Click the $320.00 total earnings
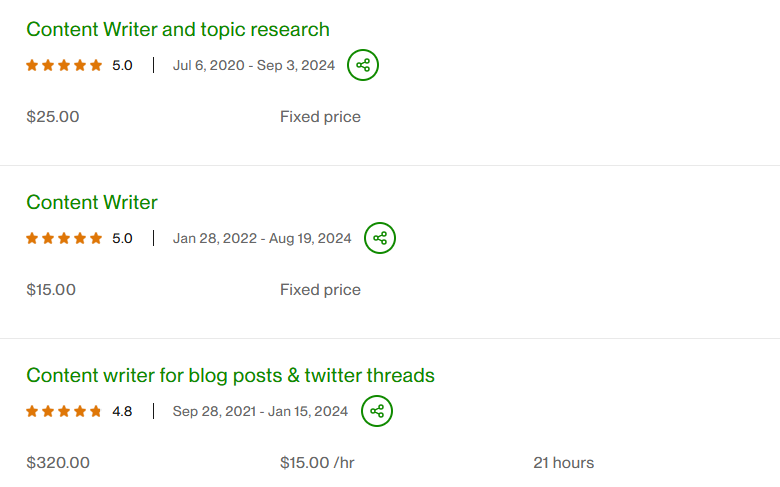Viewport: 780px width, 487px height. point(58,463)
